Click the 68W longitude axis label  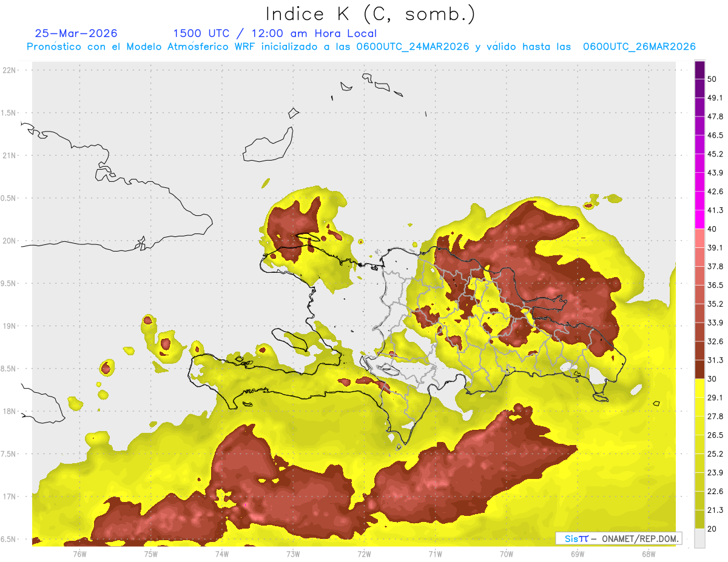648,554
